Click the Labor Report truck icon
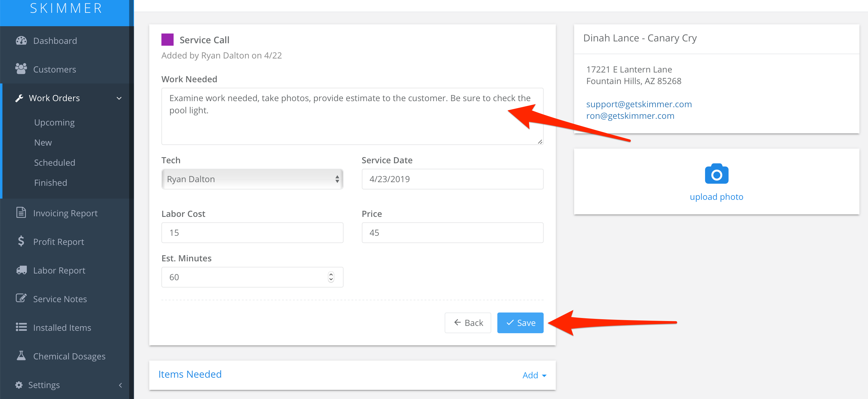 21,270
